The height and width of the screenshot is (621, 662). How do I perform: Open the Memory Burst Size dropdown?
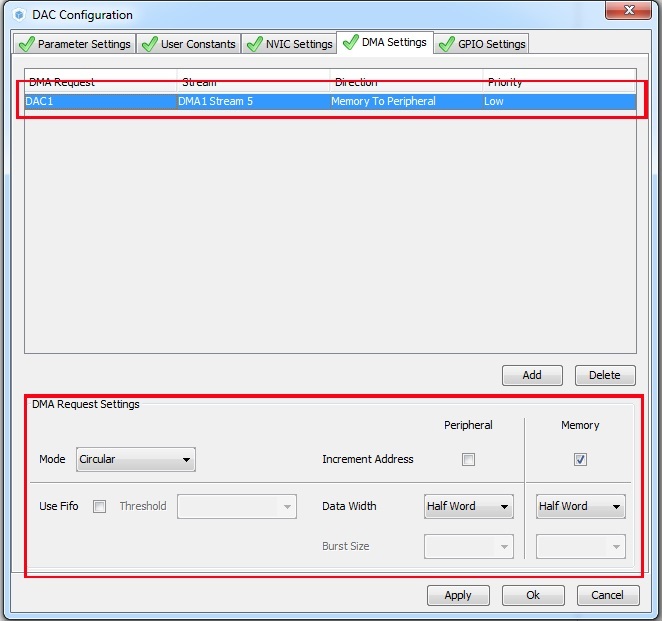coord(581,547)
